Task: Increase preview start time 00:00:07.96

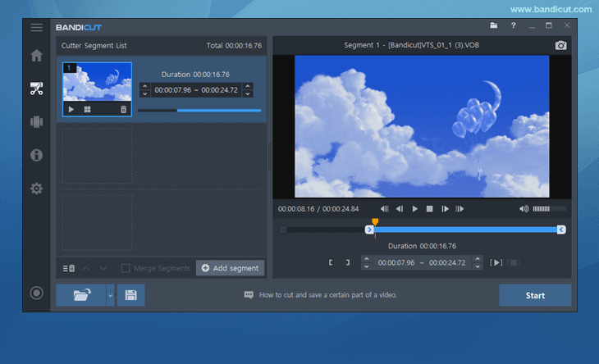Action: coord(366,259)
